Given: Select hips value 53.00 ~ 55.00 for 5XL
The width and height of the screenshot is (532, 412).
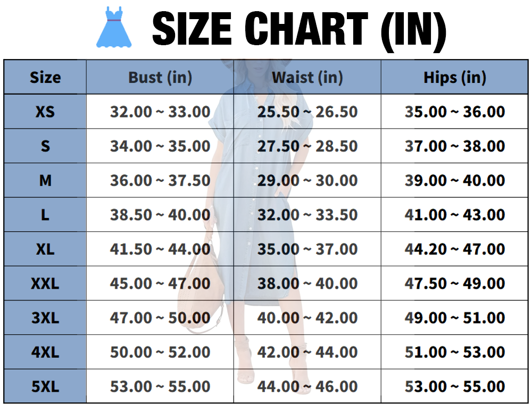Looking at the screenshot, I should click(455, 386).
